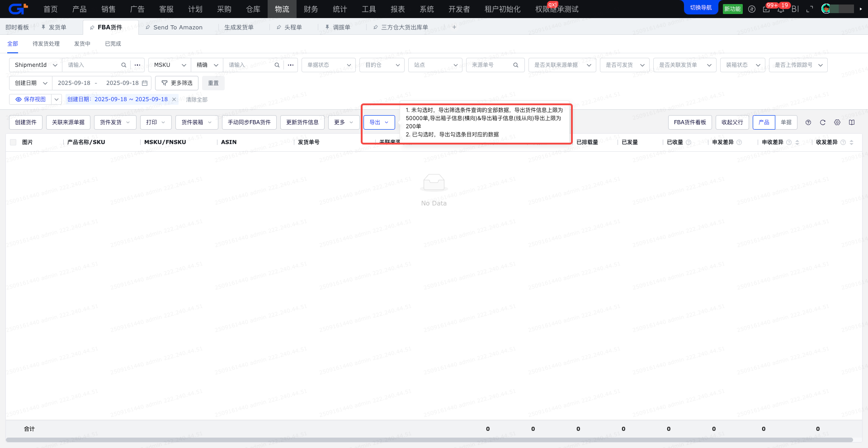The width and height of the screenshot is (868, 448).
Task: Open the 是否关联发货单 dropdown
Action: point(685,65)
